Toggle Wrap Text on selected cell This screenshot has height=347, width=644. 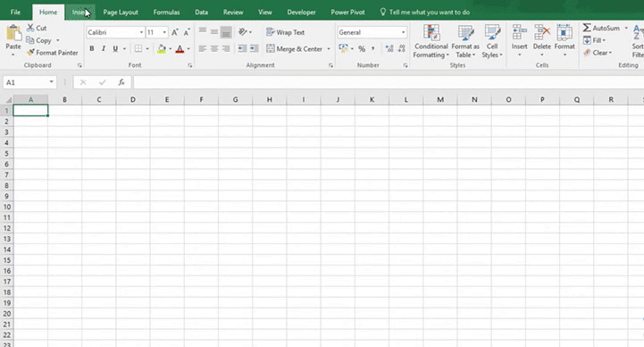coord(286,32)
